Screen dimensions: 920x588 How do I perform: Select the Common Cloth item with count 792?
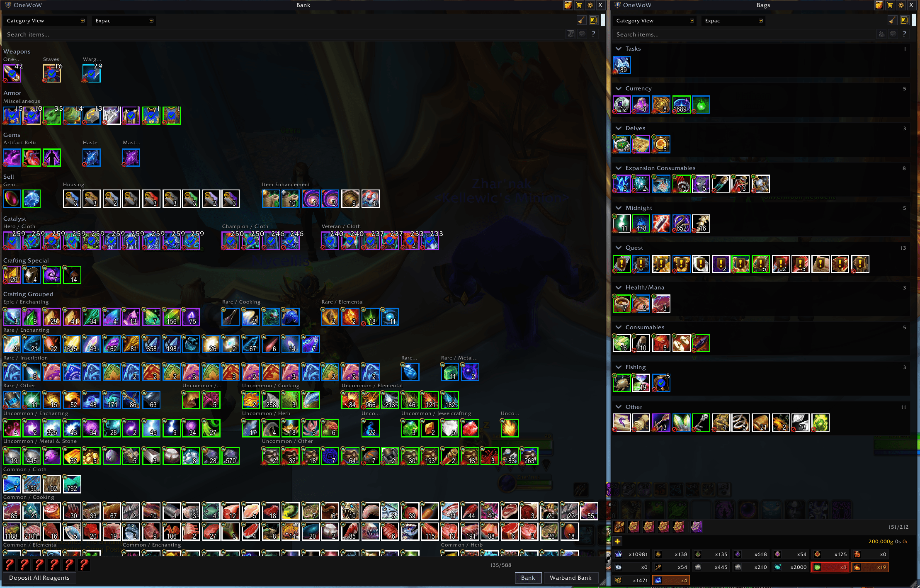(72, 484)
